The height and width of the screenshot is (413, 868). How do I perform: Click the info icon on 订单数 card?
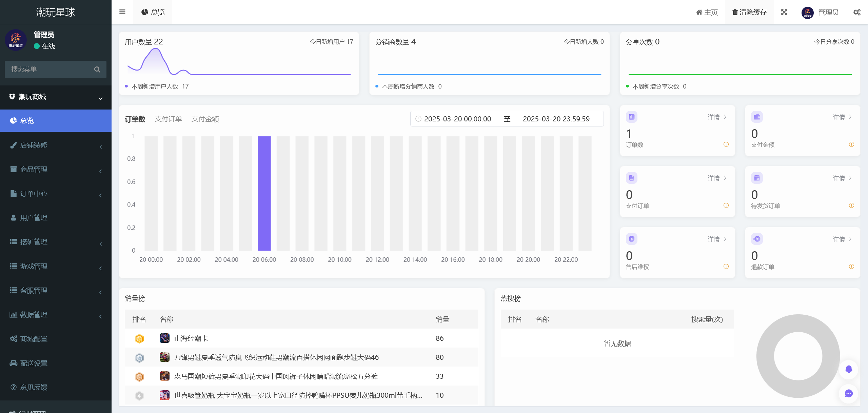pos(726,144)
